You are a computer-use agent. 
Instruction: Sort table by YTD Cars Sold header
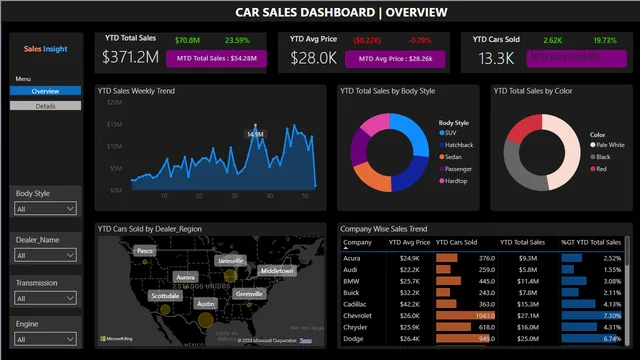pyautogui.click(x=456, y=242)
